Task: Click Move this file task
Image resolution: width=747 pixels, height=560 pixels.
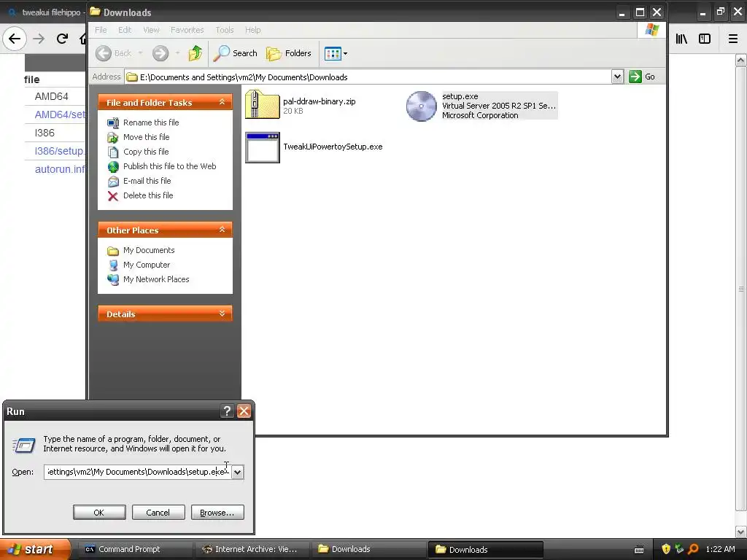Action: coord(146,137)
